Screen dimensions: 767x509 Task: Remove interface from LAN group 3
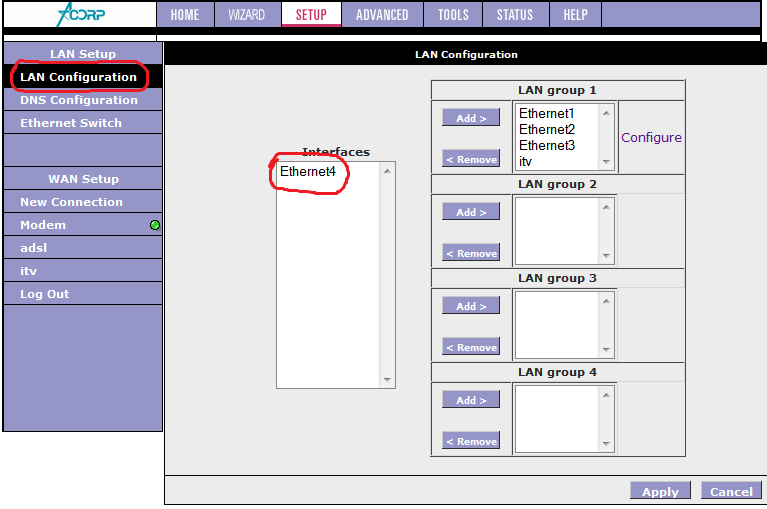pos(471,347)
